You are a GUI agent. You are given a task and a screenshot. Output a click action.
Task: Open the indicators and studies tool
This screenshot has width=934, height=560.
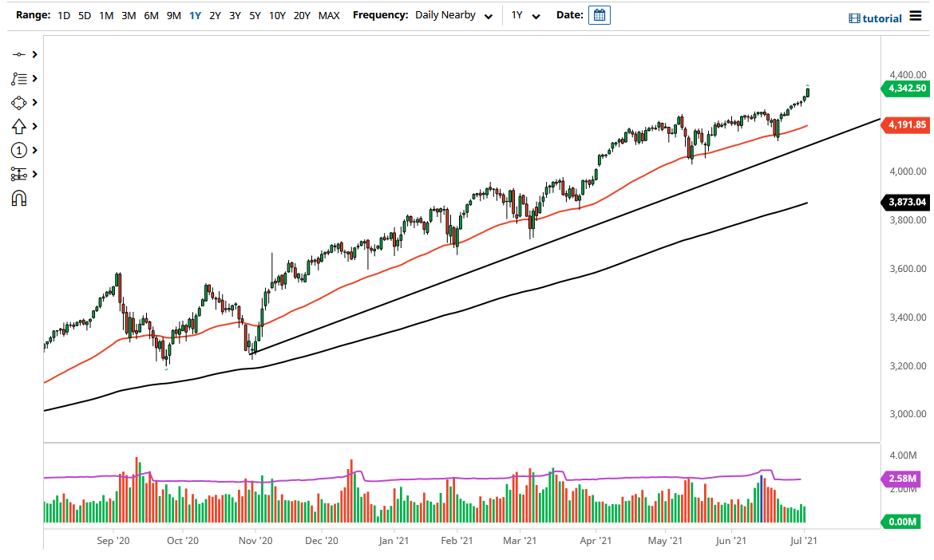pyautogui.click(x=20, y=78)
